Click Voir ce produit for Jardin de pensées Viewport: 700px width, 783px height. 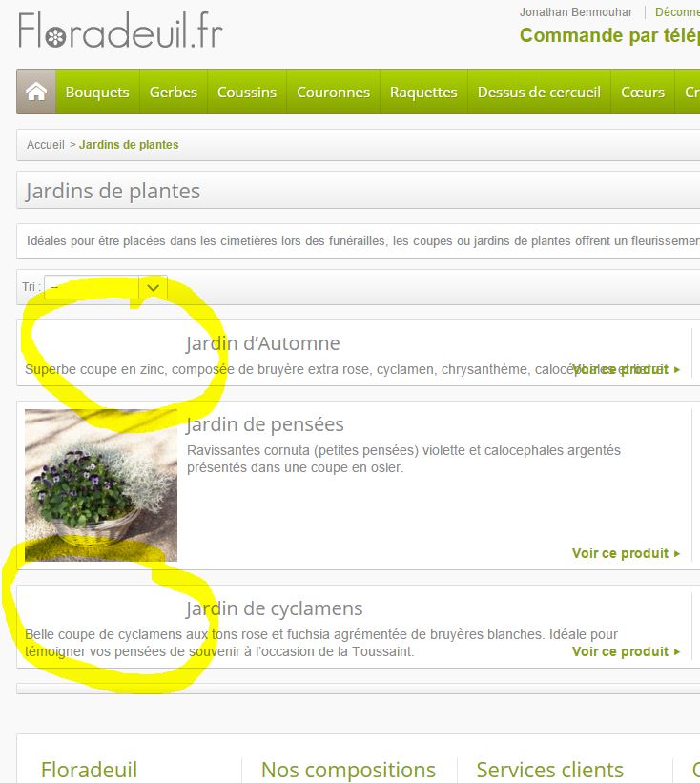[626, 553]
